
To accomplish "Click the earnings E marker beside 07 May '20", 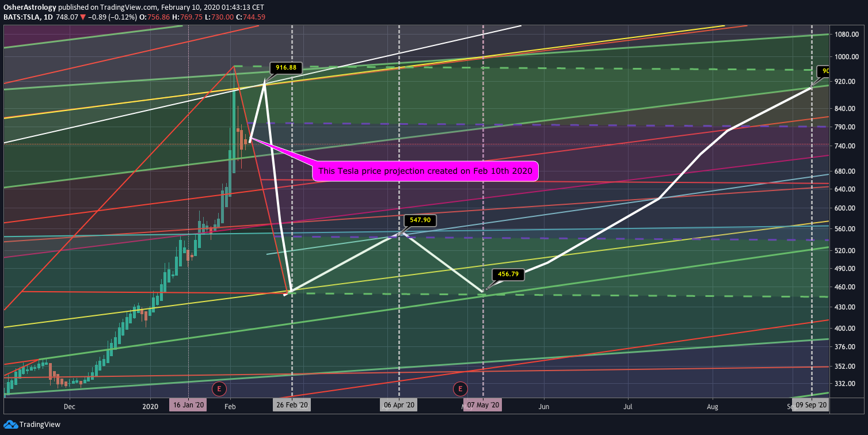I will [460, 389].
